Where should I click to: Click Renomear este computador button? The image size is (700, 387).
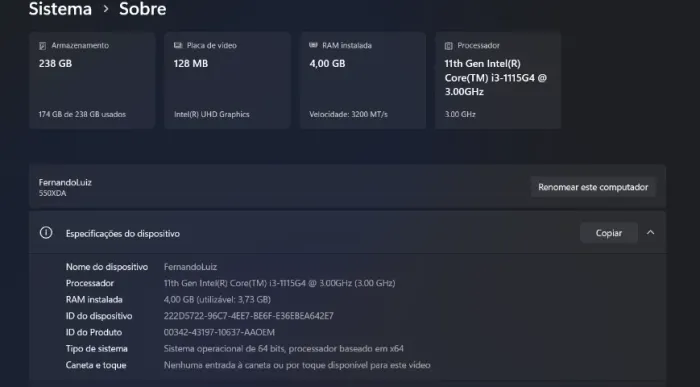click(593, 187)
